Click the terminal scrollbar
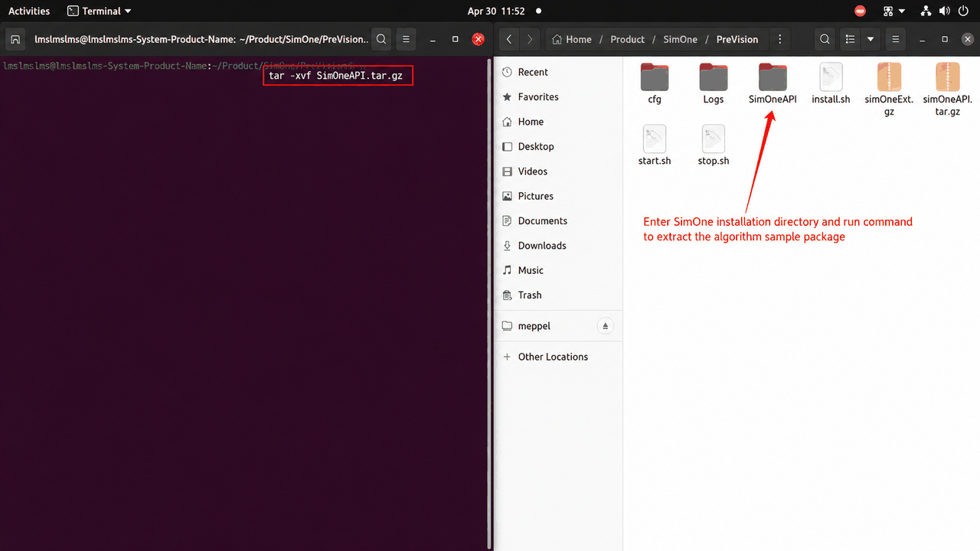 pos(488,302)
